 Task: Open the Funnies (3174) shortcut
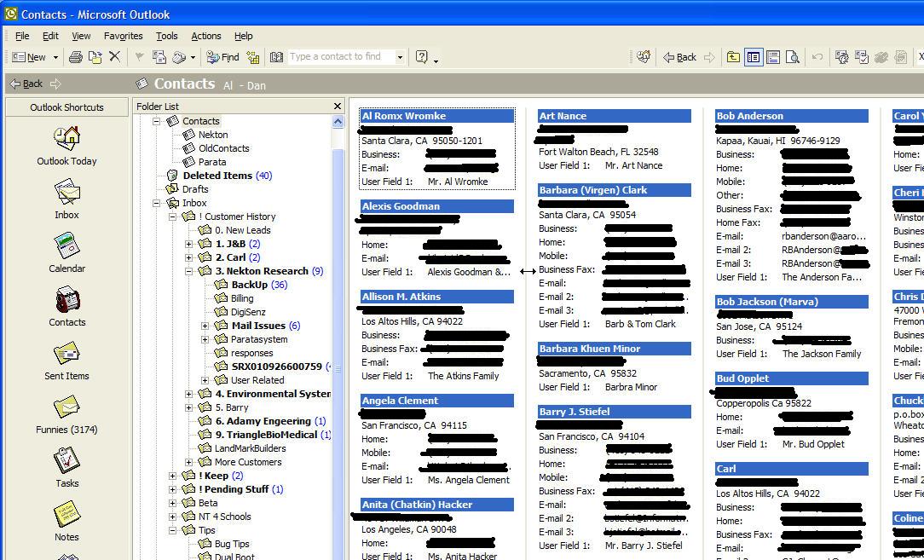[x=66, y=414]
